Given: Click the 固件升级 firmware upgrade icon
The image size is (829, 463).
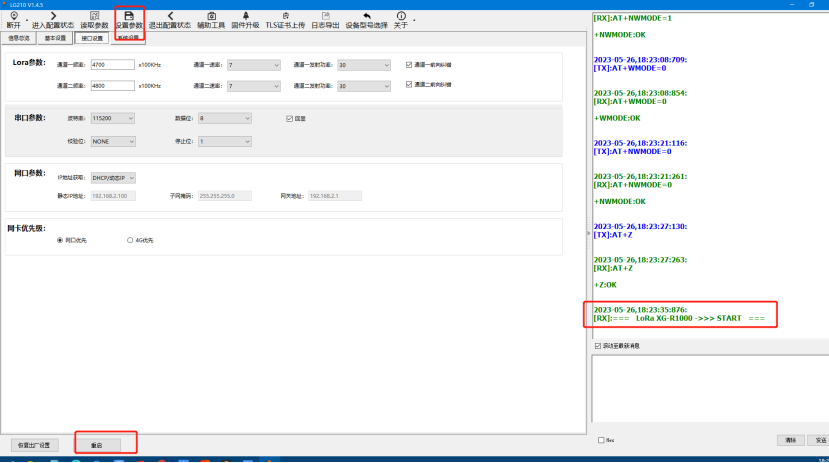Looking at the screenshot, I should [x=245, y=16].
